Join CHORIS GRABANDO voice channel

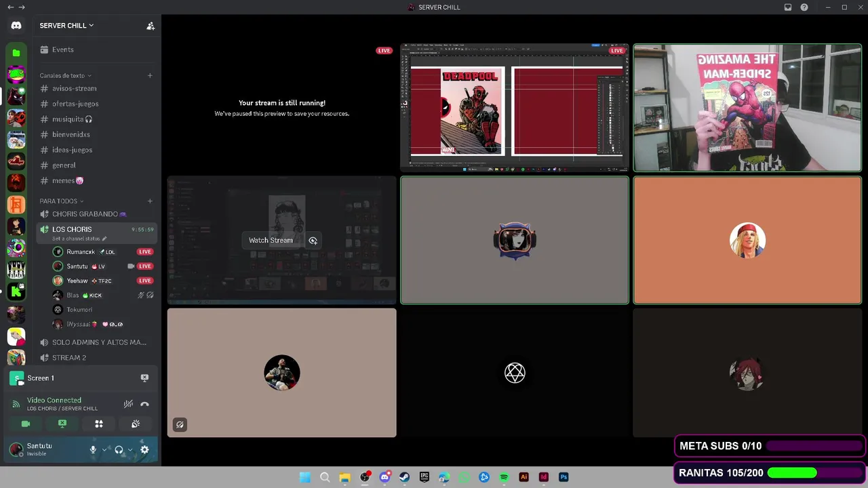pyautogui.click(x=97, y=214)
